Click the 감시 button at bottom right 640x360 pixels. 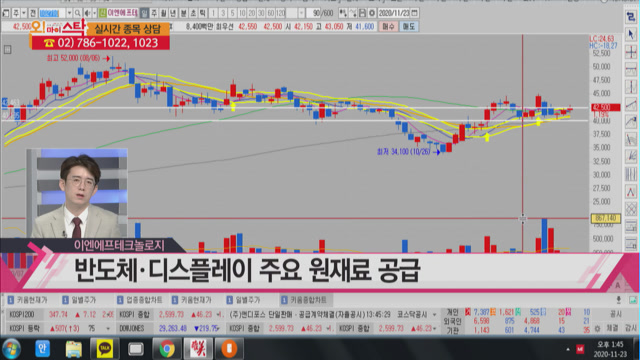click(630, 328)
